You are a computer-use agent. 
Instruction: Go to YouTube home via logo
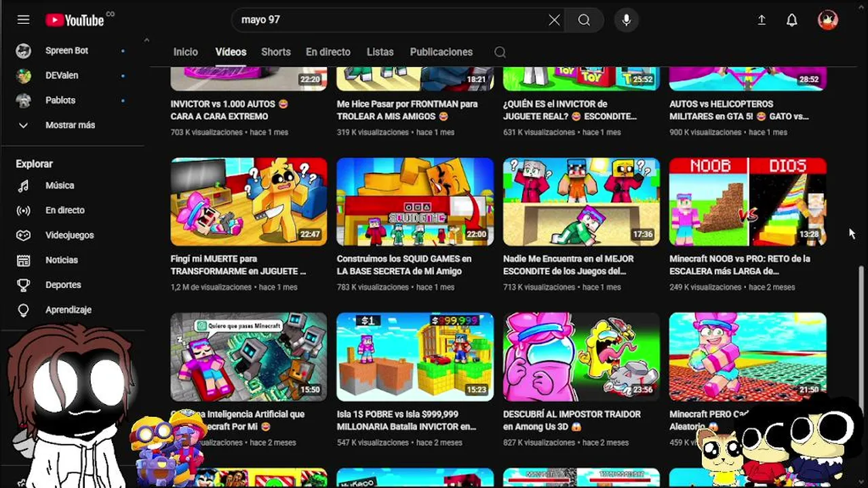point(75,20)
